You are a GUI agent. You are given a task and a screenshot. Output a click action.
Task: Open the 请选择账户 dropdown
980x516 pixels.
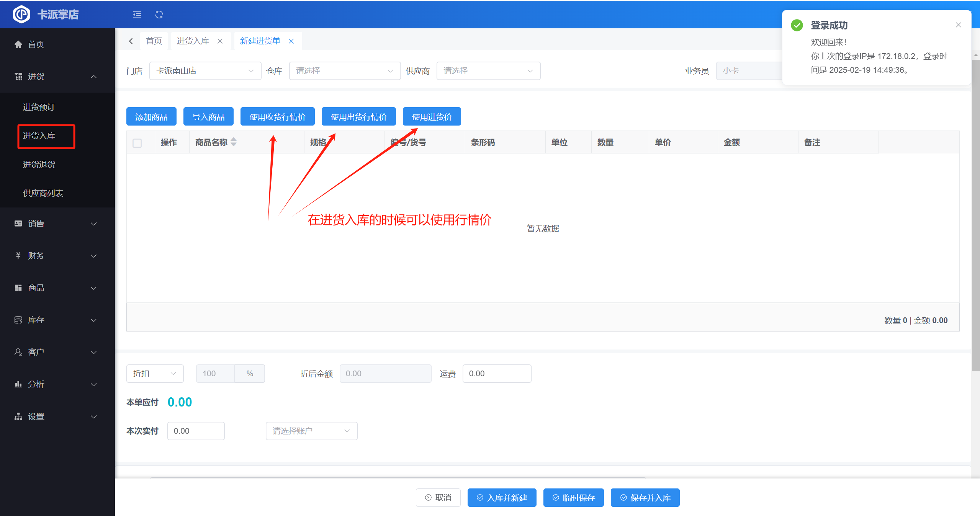(x=311, y=431)
